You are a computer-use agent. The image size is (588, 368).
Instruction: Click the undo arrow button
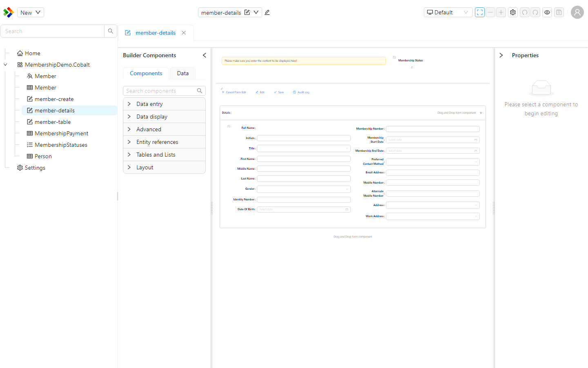(525, 12)
